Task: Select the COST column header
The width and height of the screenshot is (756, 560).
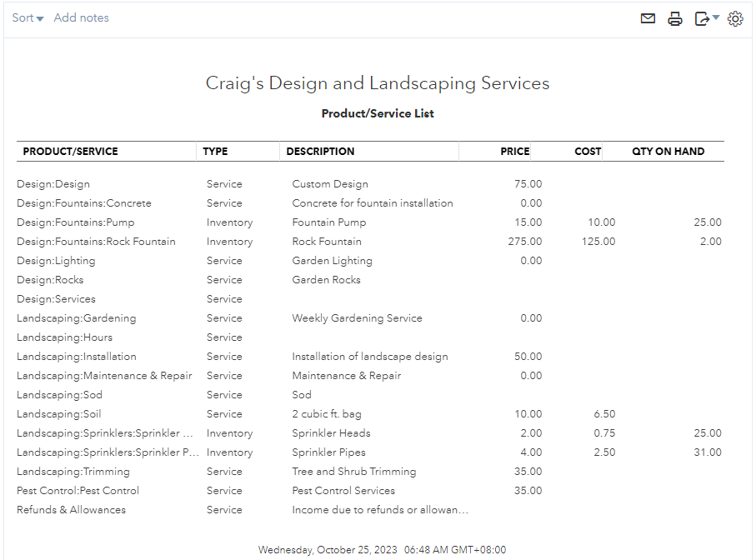Action: point(588,152)
